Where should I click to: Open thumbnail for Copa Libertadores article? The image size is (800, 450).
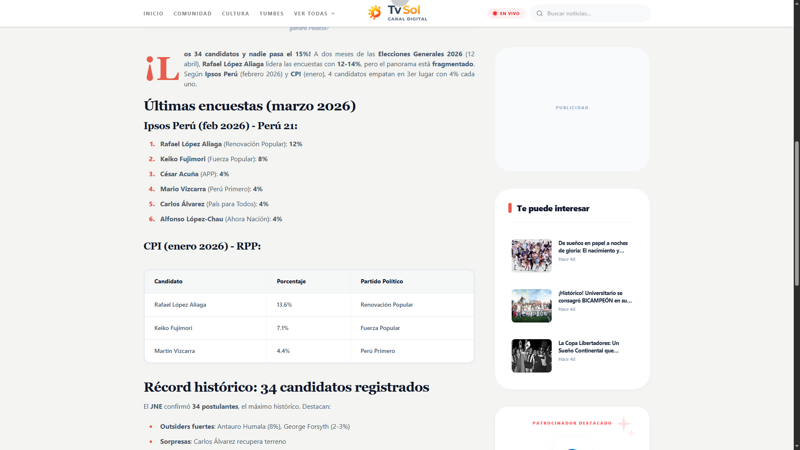[532, 356]
